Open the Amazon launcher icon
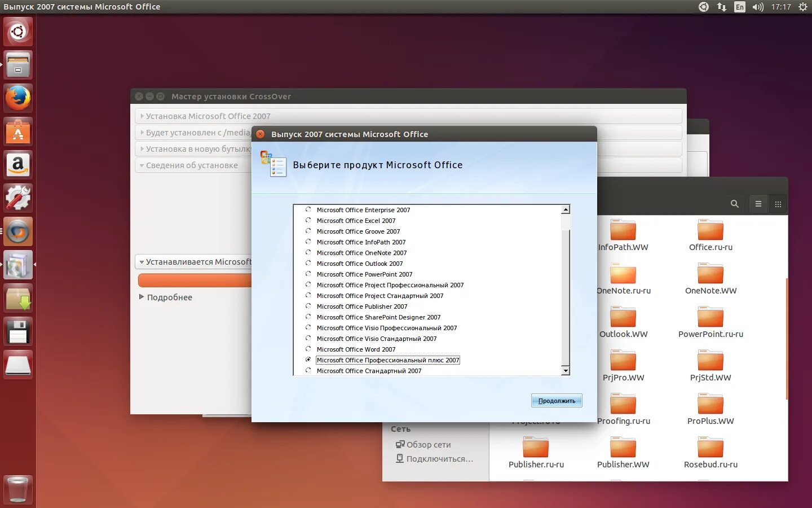Image resolution: width=812 pixels, height=508 pixels. pos(18,165)
